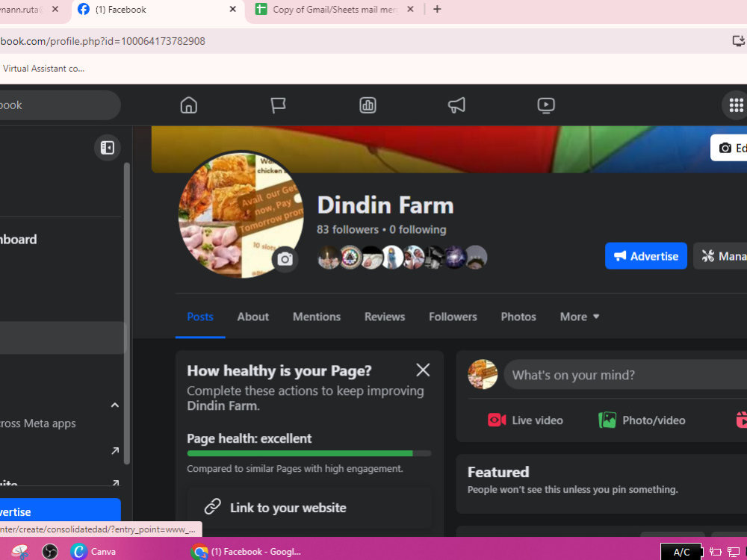Open Canva from the taskbar
This screenshot has width=747, height=560.
(93, 552)
